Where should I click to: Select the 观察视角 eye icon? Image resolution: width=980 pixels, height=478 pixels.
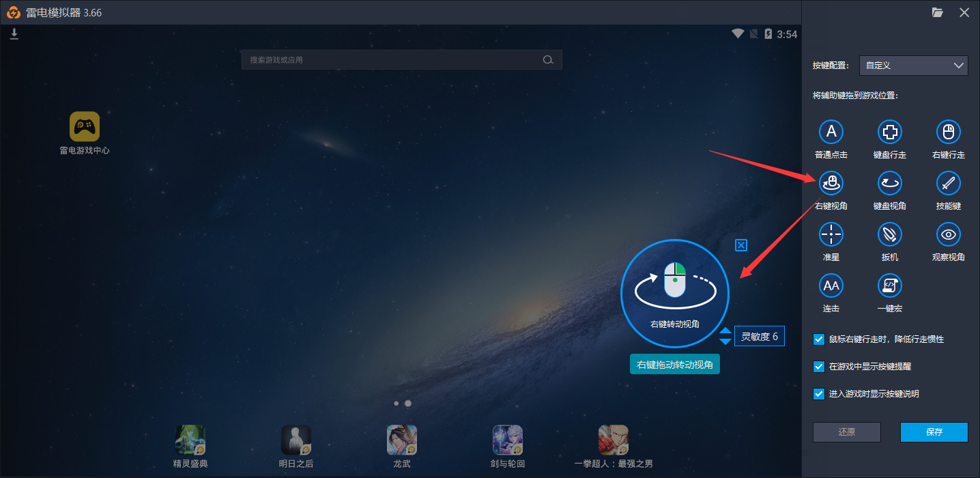click(948, 234)
